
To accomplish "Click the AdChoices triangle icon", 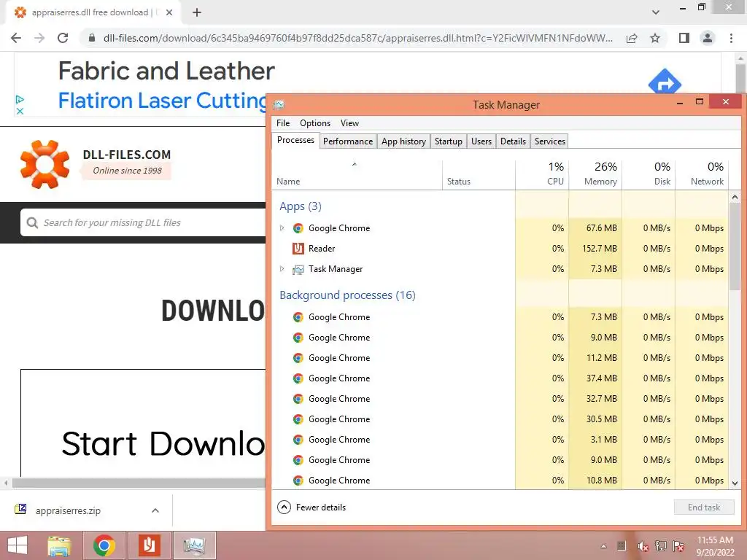I will click(x=20, y=99).
